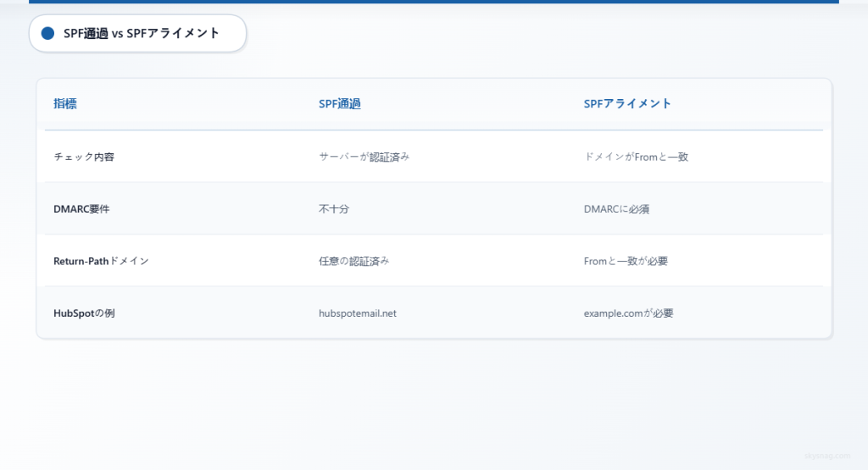This screenshot has width=868, height=470.
Task: Click the 'Return-Pathドメイン' row label
Action: coord(102,261)
